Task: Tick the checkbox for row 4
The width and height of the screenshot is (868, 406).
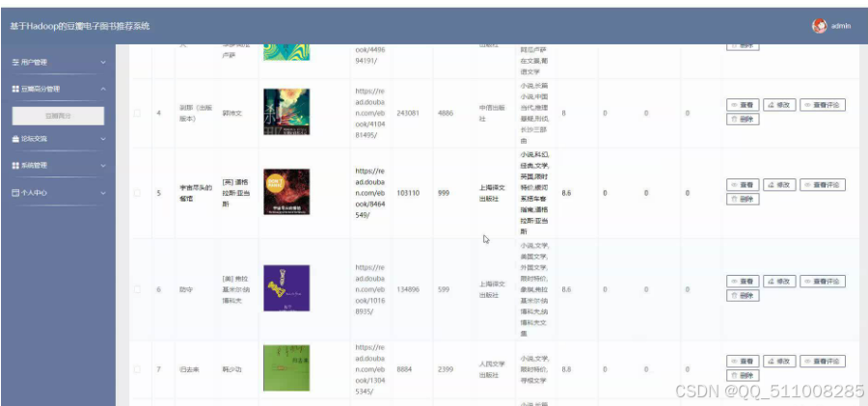Action: 137,113
